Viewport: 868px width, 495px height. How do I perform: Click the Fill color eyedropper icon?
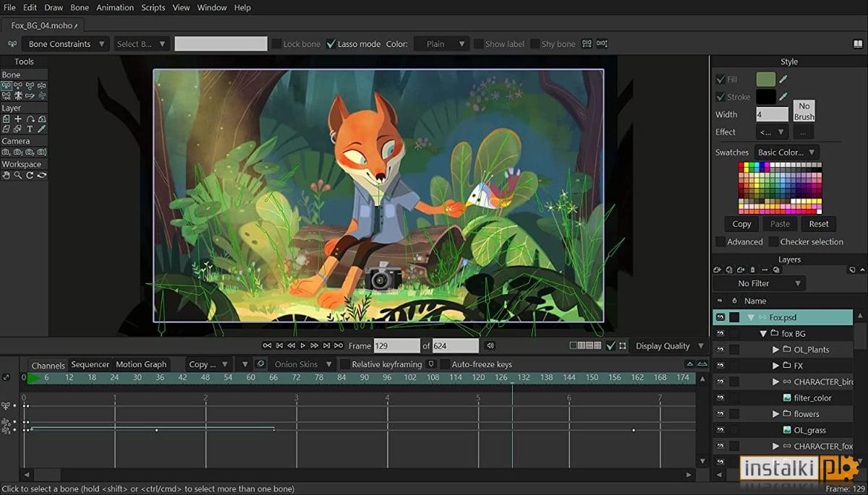point(783,79)
